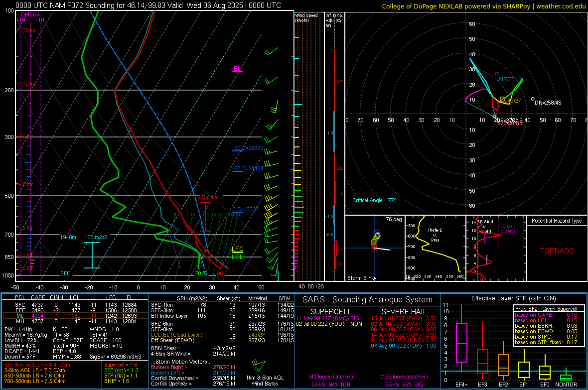Screen dimensions: 588x390
Task: Click the '-30 C=28670' level label
Action: click(x=248, y=148)
